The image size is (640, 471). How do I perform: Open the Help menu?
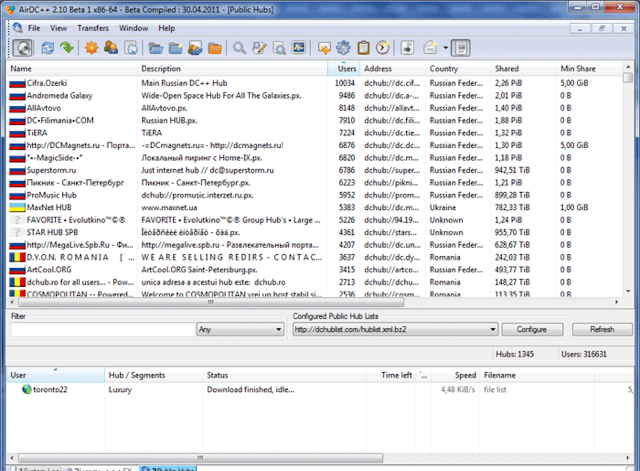167,28
